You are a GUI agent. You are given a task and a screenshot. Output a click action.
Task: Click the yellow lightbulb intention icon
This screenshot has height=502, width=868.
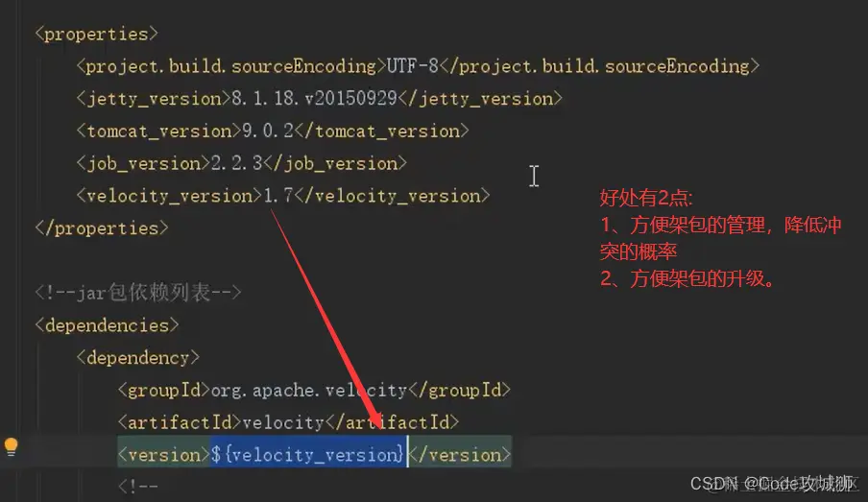[12, 446]
